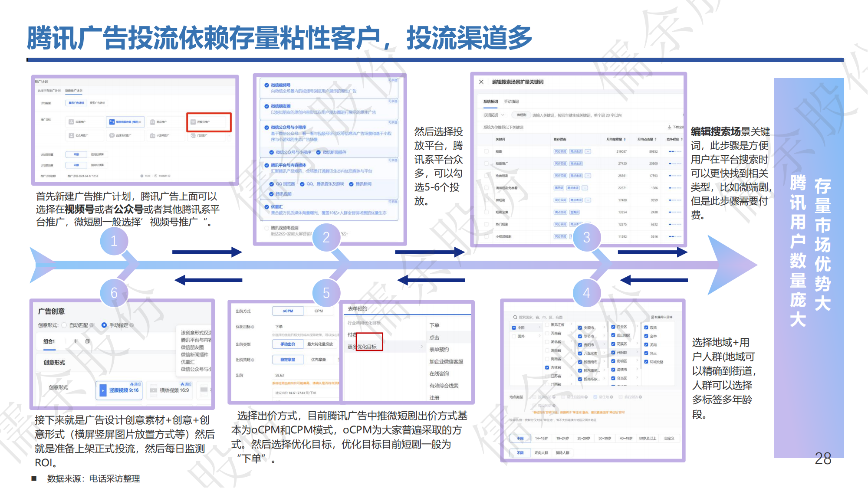
Task: Close the keyword editing dialog with X
Action: [481, 82]
